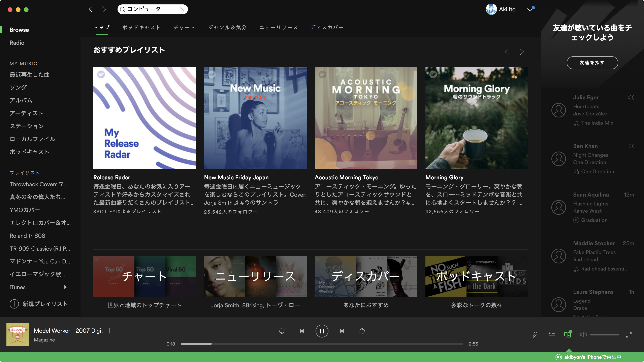Seek in the track progress bar

(x=322, y=344)
